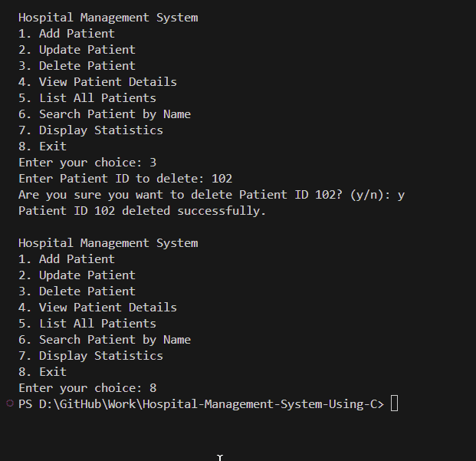Viewport: 476px width, 461px height.
Task: Click the "Hospital Management System" heading below the deletion message
Action: click(107, 243)
